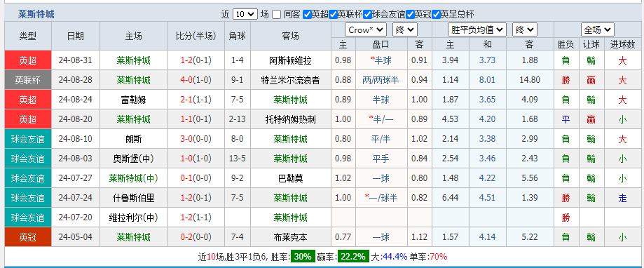Click the 24-07-20 date cell
Image resolution: width=644 pixels, height=268 pixels.
pyautogui.click(x=76, y=217)
